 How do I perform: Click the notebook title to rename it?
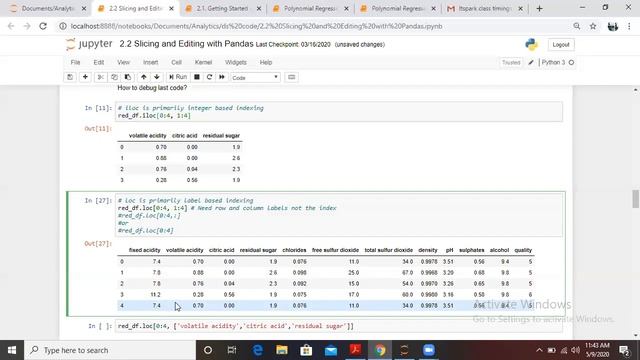pyautogui.click(x=187, y=44)
